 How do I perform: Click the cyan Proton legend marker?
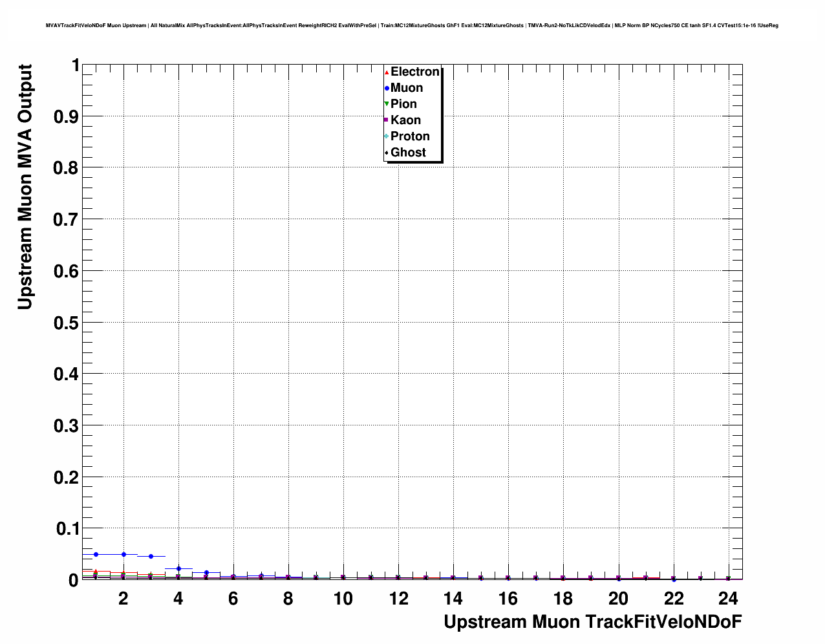pyautogui.click(x=387, y=136)
